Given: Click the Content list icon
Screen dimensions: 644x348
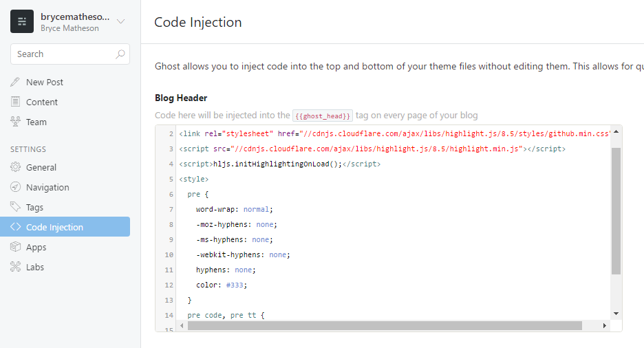Looking at the screenshot, I should pyautogui.click(x=15, y=102).
